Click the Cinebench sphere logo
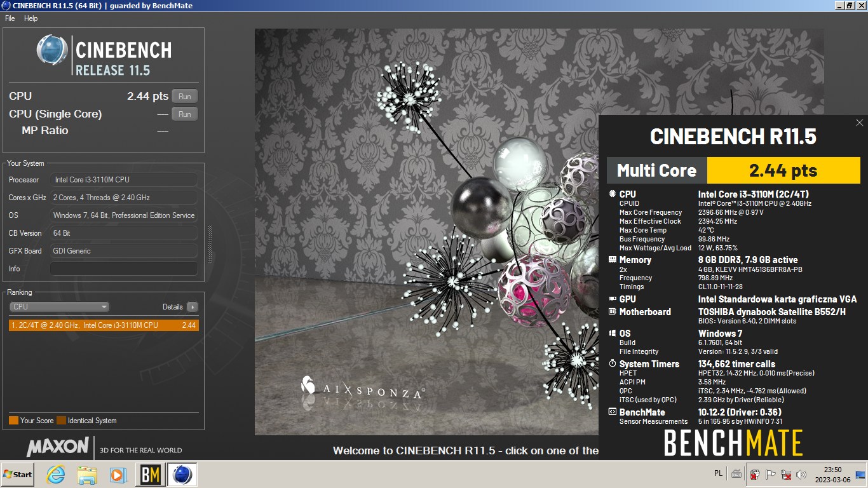This screenshot has width=868, height=488. pyautogui.click(x=52, y=50)
